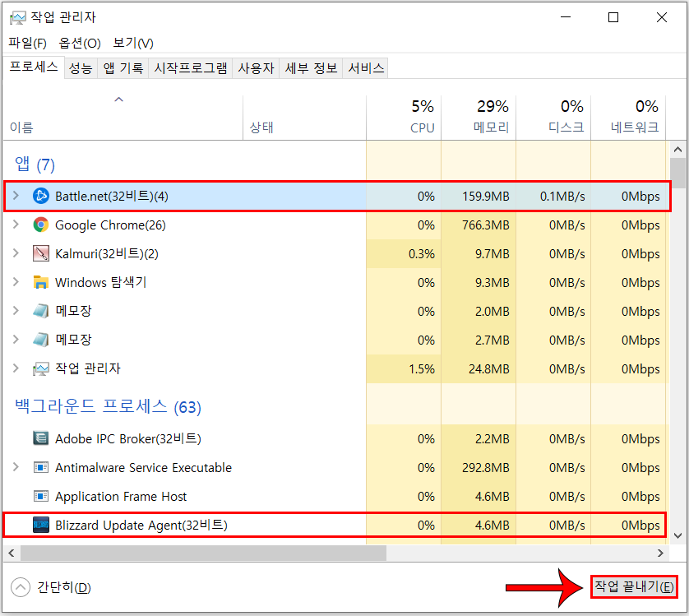Switch to the 앱 기록 tab
This screenshot has width=689, height=616.
[123, 68]
